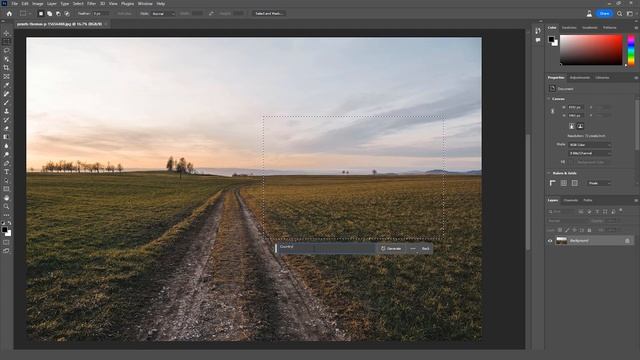The image size is (640, 360).
Task: Open the search magnifier in top right
Action: pyautogui.click(x=619, y=13)
